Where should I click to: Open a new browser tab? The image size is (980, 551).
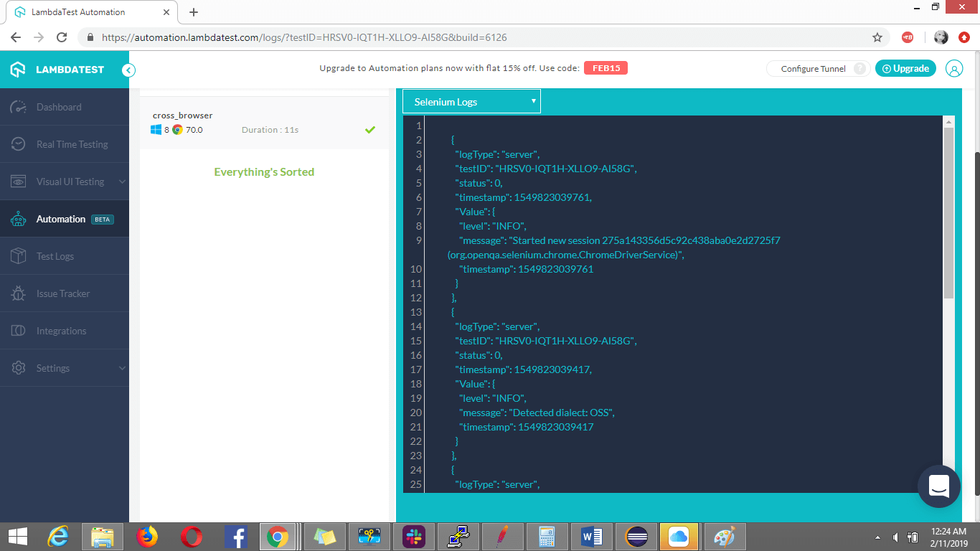pyautogui.click(x=194, y=12)
